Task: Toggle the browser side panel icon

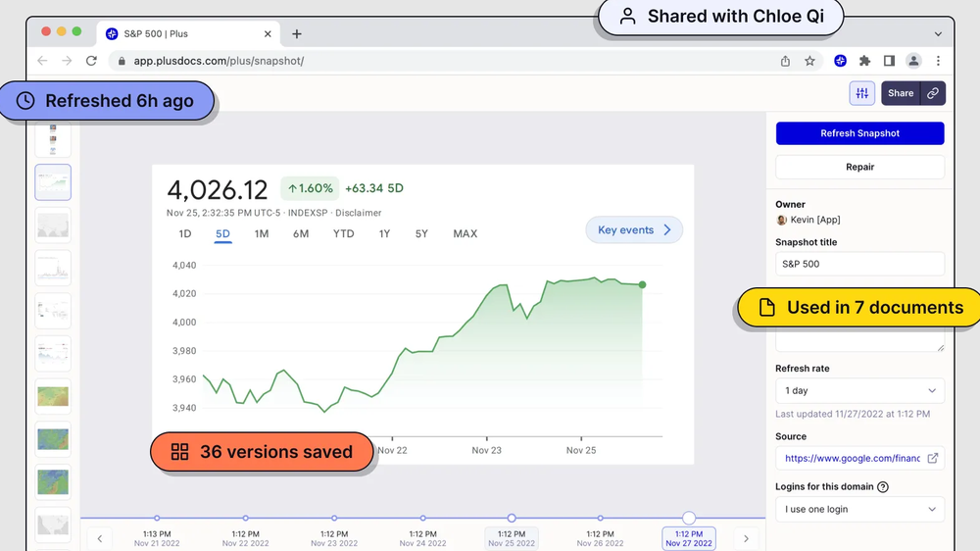Action: [889, 61]
